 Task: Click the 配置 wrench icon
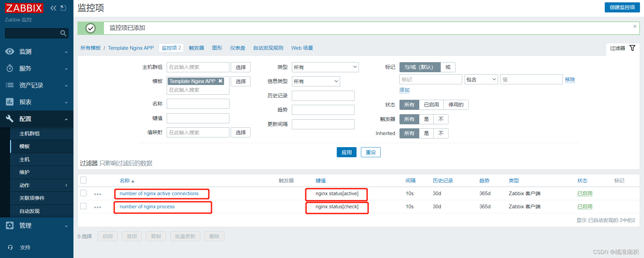pos(10,119)
